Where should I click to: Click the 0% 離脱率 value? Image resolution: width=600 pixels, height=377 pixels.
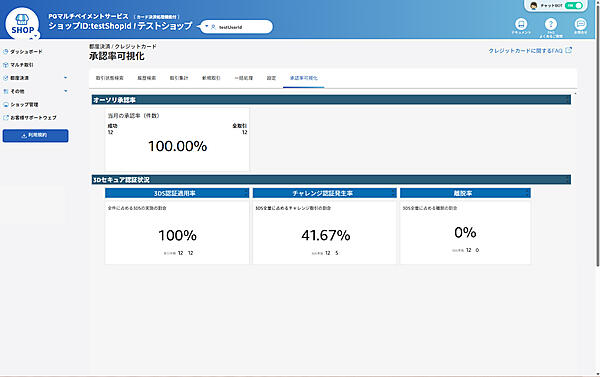(x=465, y=232)
